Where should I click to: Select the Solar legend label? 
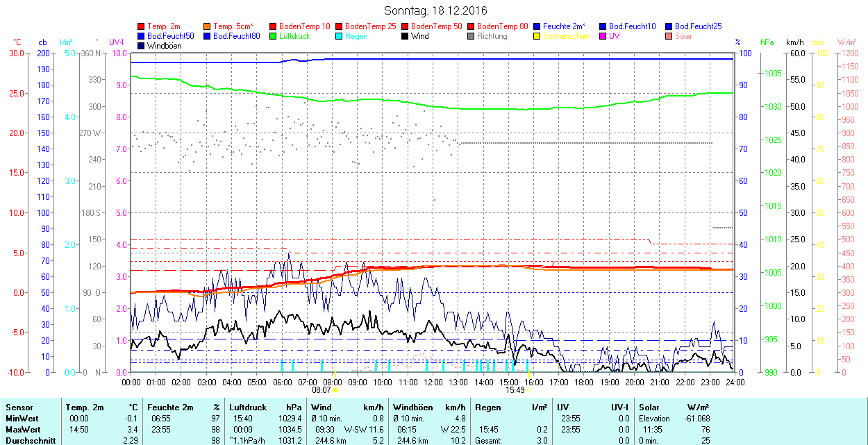[x=683, y=36]
